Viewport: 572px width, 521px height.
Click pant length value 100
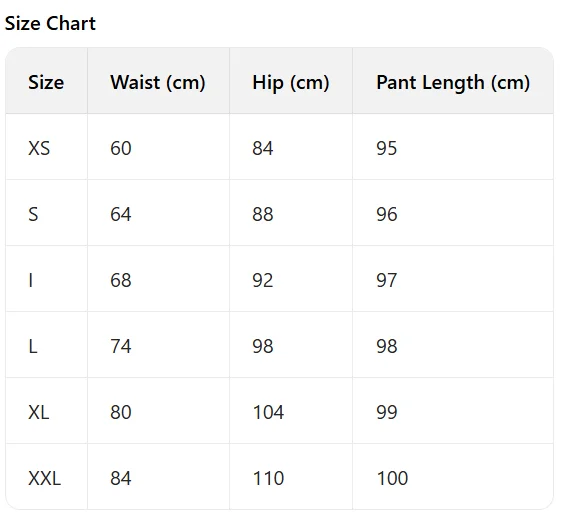[392, 478]
